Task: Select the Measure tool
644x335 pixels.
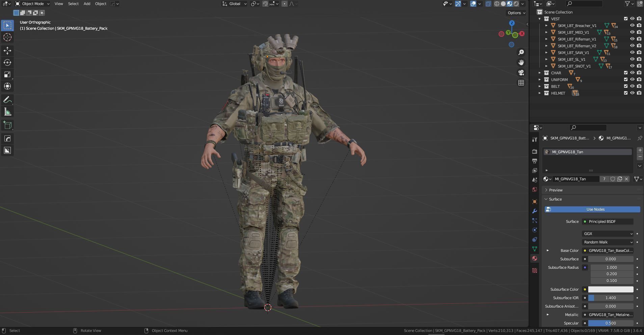Action: coord(7,112)
